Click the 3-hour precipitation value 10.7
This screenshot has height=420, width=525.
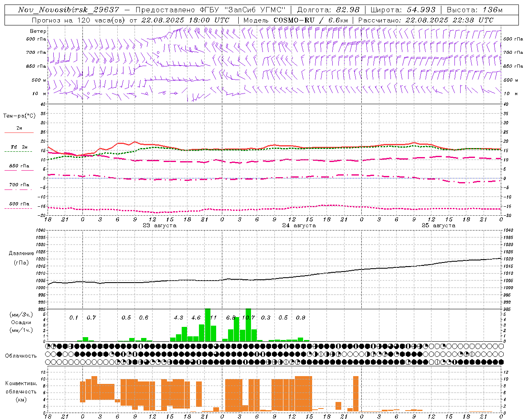click(x=248, y=317)
